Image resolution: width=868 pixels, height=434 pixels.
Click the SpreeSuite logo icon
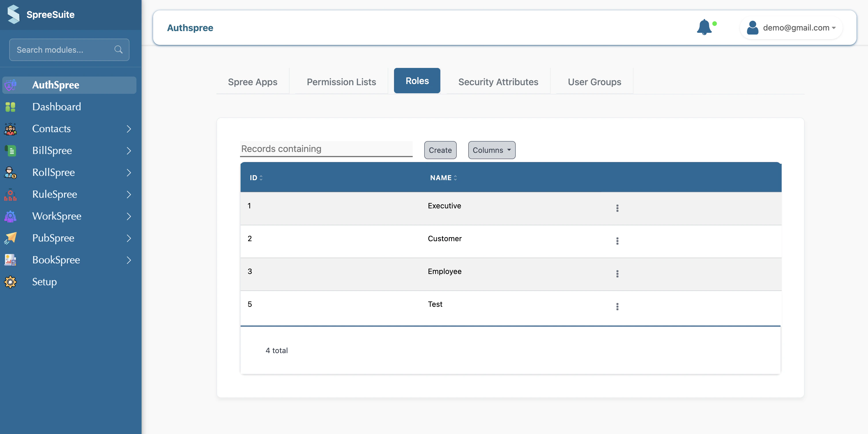click(14, 14)
